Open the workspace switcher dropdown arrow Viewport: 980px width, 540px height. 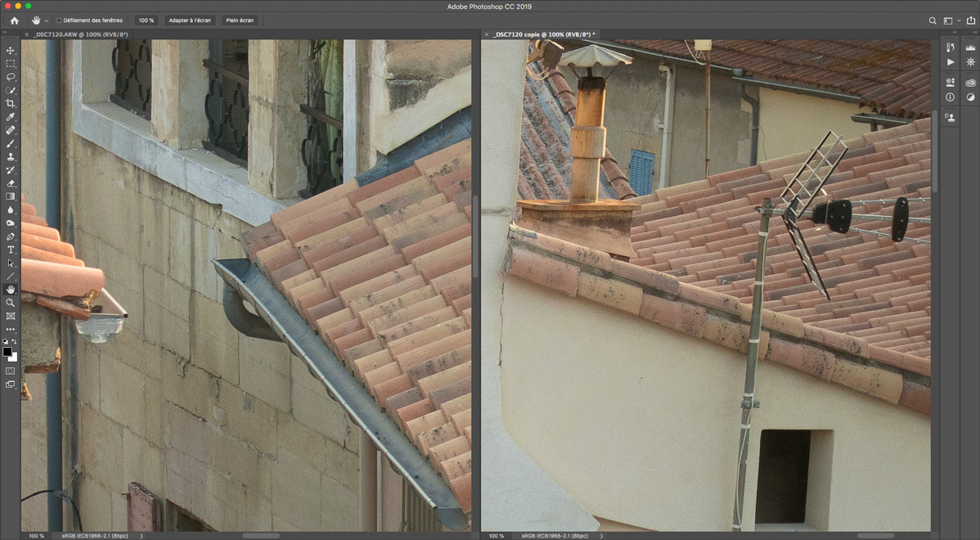(958, 20)
